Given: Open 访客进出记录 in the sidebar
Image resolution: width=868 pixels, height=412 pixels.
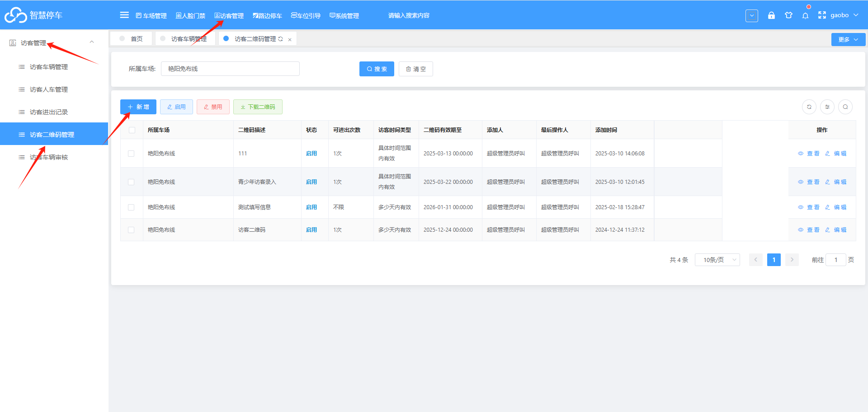Looking at the screenshot, I should (x=49, y=112).
